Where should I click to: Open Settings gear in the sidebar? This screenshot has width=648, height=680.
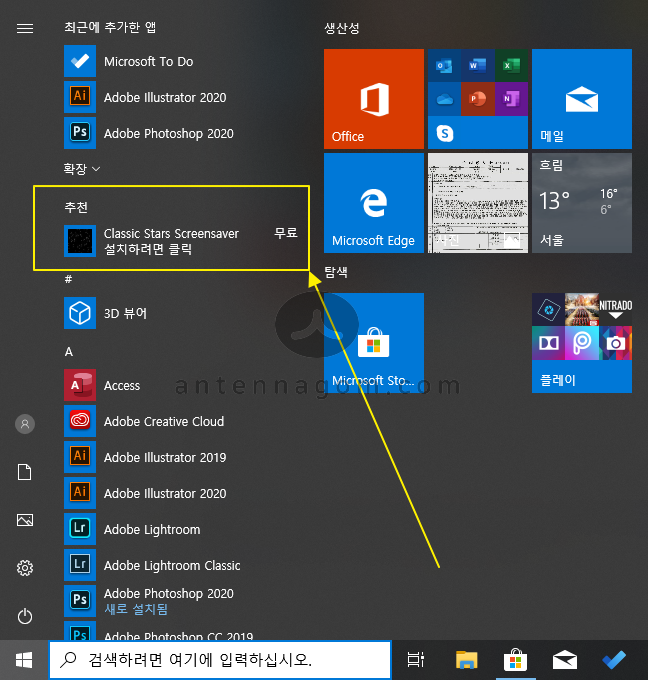click(x=25, y=568)
